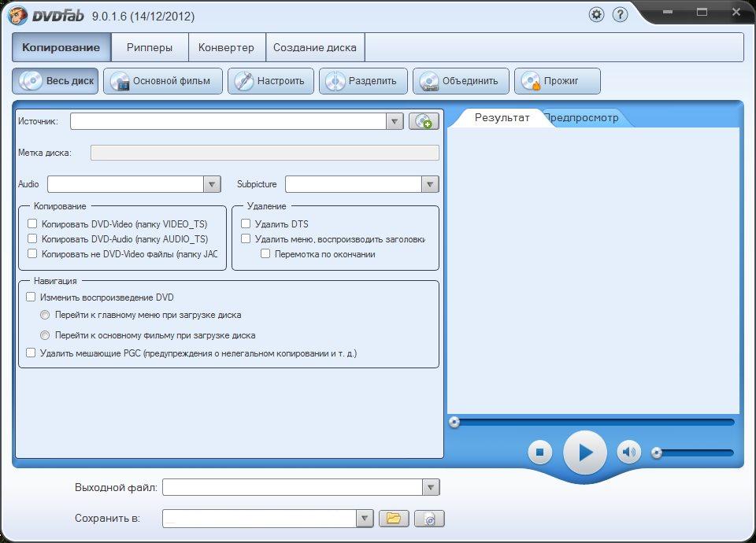Open DVDFab settings gear icon
Viewport: 756px width, 543px height.
tap(596, 15)
